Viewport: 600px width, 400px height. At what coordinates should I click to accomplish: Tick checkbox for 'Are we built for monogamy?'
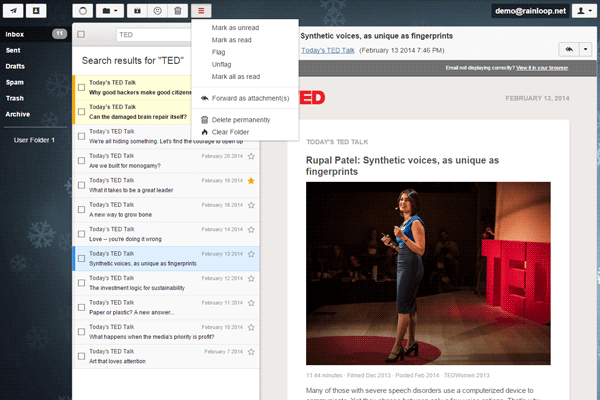(81, 162)
